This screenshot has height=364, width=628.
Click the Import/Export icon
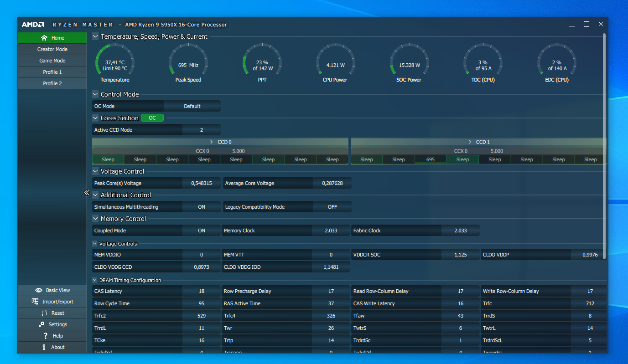(x=35, y=302)
